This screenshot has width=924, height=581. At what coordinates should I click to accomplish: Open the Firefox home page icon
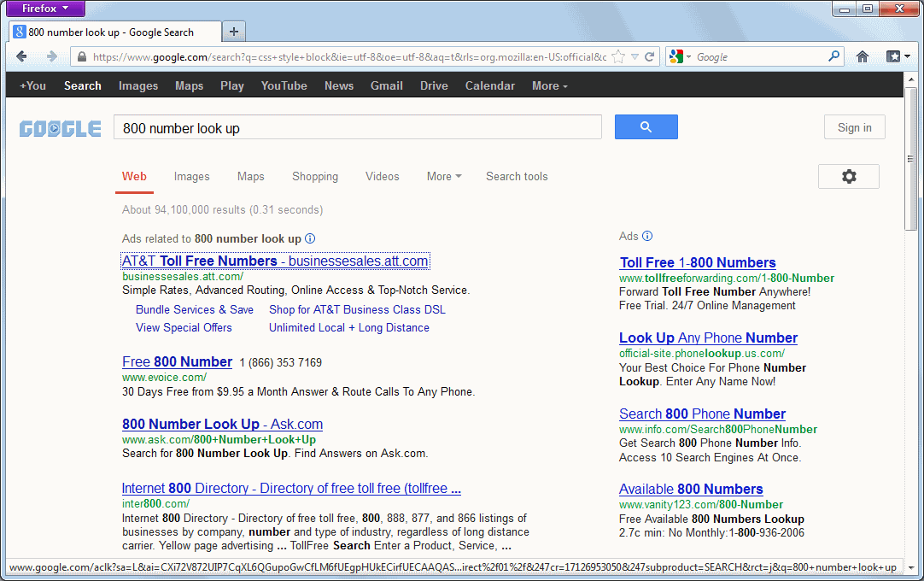863,56
